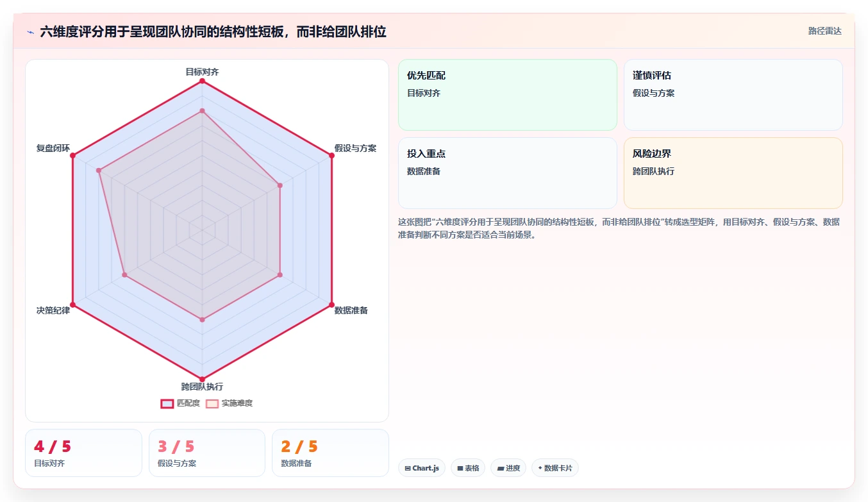Click outer 匹配度 point at 假设与方案 vertex
The height and width of the screenshot is (502, 868).
tap(331, 155)
